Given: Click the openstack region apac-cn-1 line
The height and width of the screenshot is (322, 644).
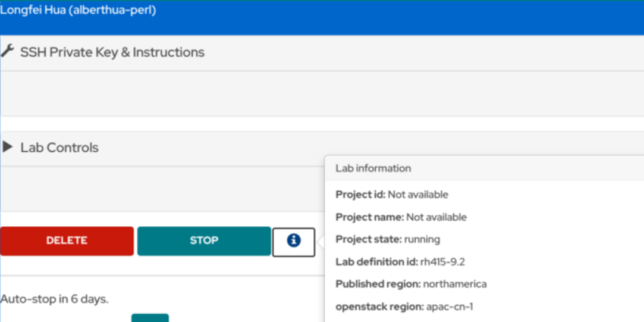Looking at the screenshot, I should (404, 307).
